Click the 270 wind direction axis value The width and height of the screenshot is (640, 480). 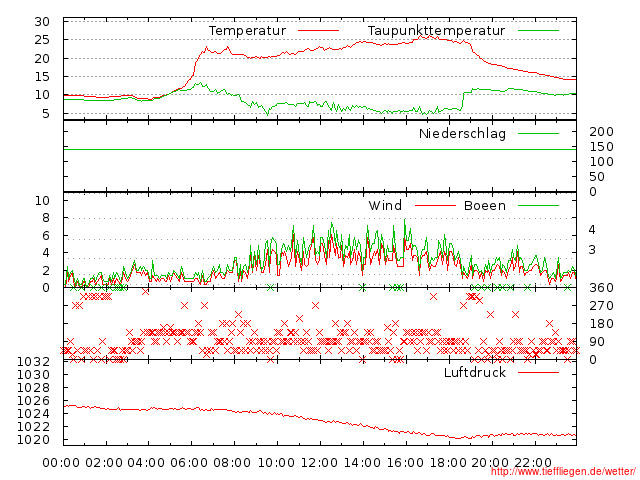(601, 306)
